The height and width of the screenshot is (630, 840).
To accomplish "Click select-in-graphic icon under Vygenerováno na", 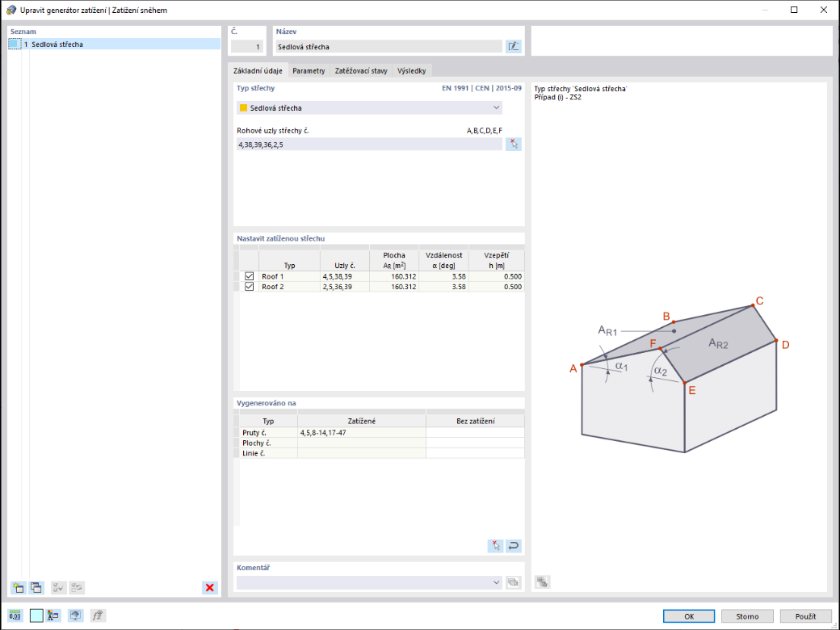I will (x=496, y=546).
